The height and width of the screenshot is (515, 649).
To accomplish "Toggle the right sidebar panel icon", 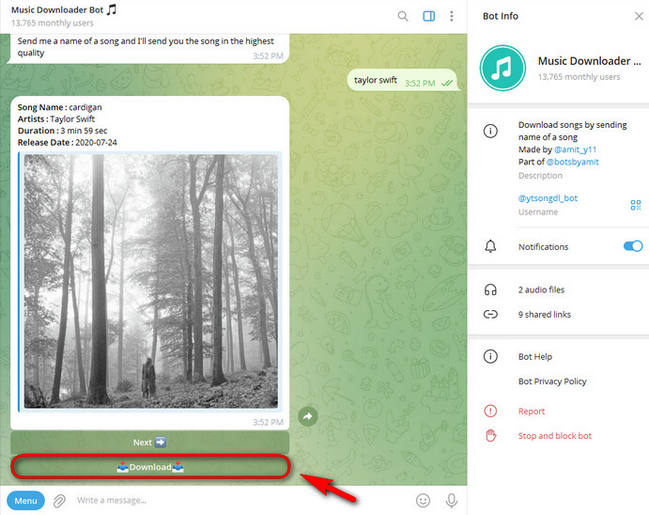I will pos(429,16).
